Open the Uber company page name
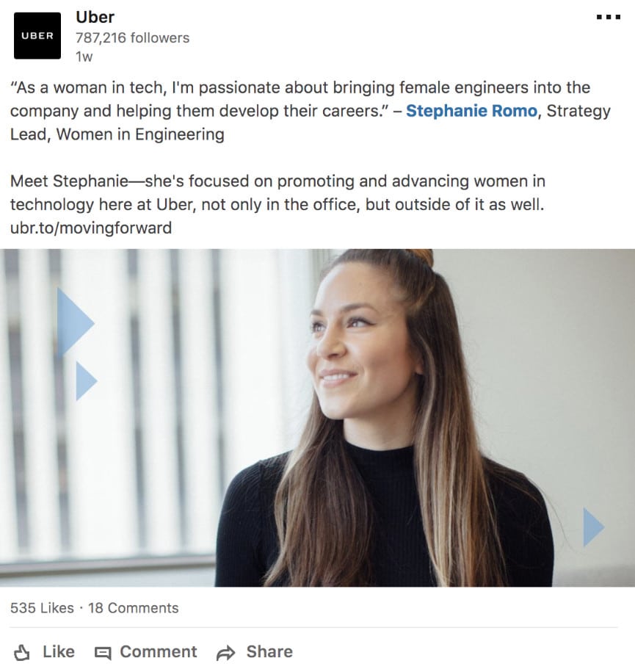Viewport: 635px width, 672px height. coord(95,17)
